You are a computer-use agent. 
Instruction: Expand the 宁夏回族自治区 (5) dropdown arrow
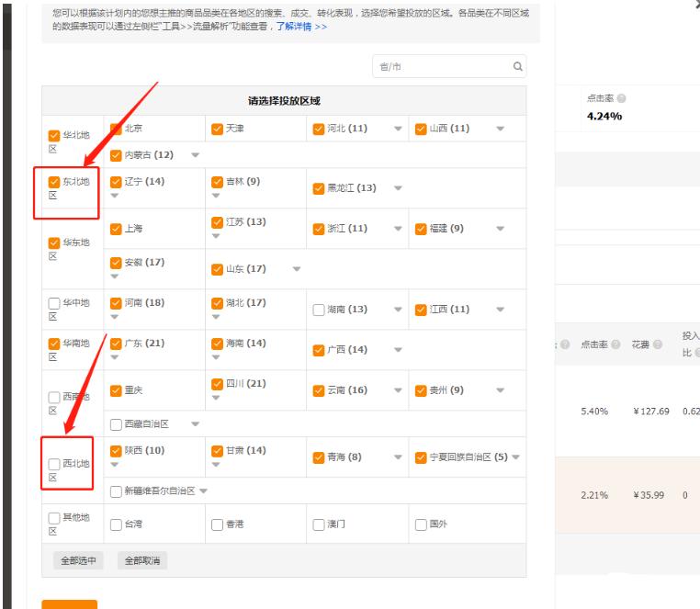tap(515, 457)
